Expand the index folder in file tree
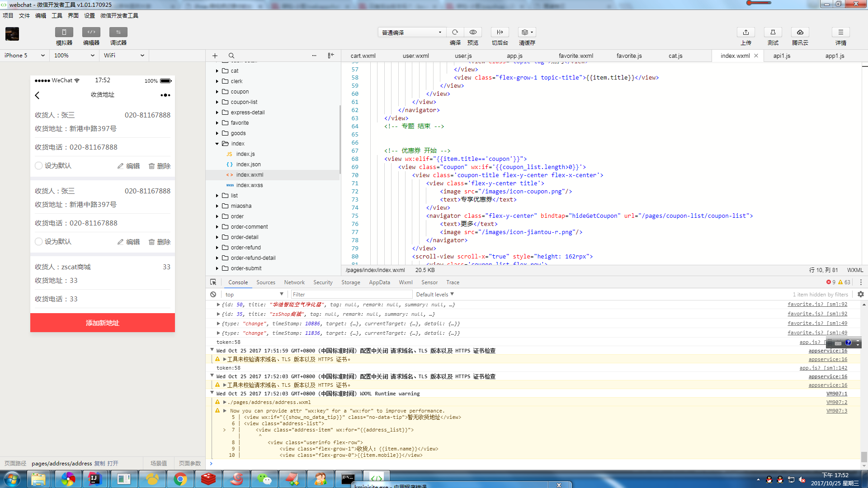The width and height of the screenshot is (868, 488). coord(217,143)
